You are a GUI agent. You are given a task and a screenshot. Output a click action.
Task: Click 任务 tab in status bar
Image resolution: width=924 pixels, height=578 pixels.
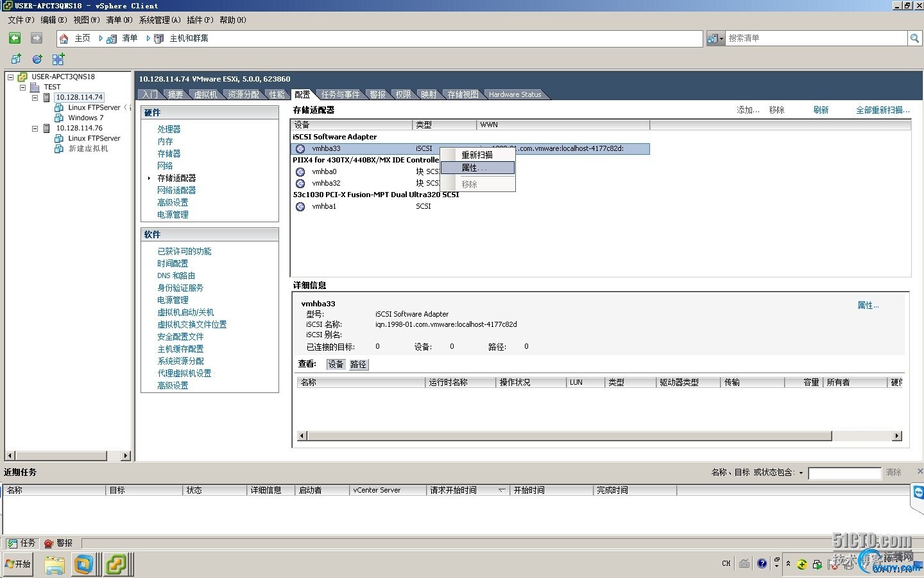coord(21,543)
